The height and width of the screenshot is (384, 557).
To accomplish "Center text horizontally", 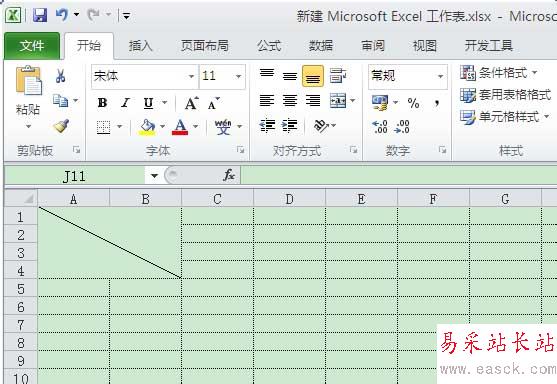I will click(x=290, y=101).
